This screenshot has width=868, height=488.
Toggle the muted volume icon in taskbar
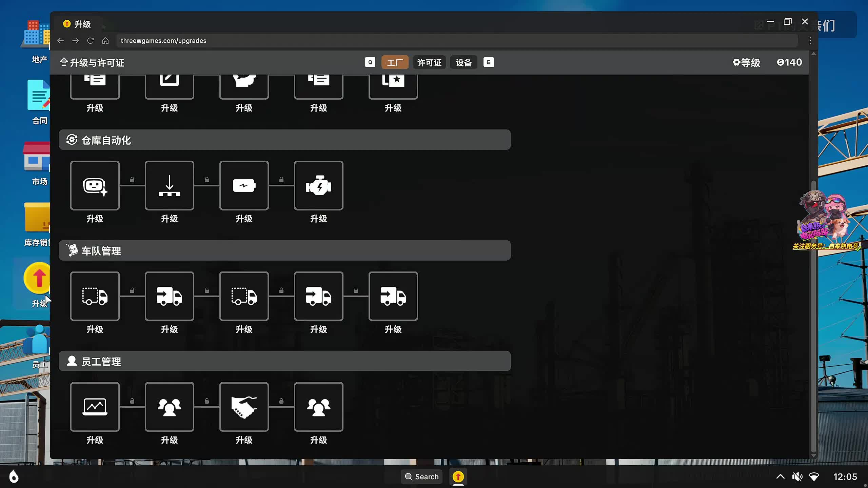[x=797, y=477]
